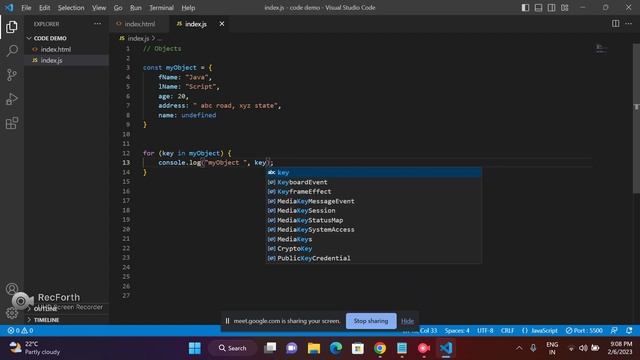The height and width of the screenshot is (360, 640).
Task: Open the Extensions view
Action: [12, 123]
